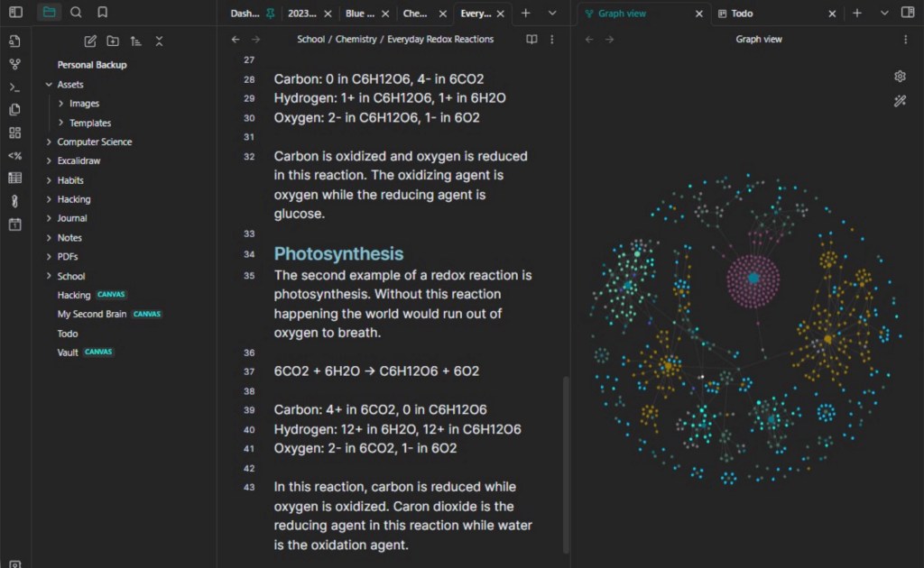Open the graph view from the ribbon

coord(14,64)
